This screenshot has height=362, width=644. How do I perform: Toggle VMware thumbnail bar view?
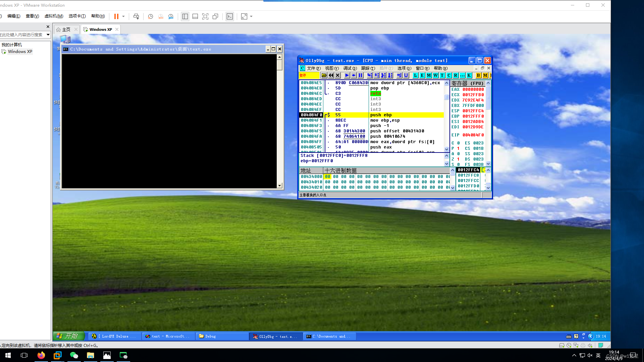point(195,16)
